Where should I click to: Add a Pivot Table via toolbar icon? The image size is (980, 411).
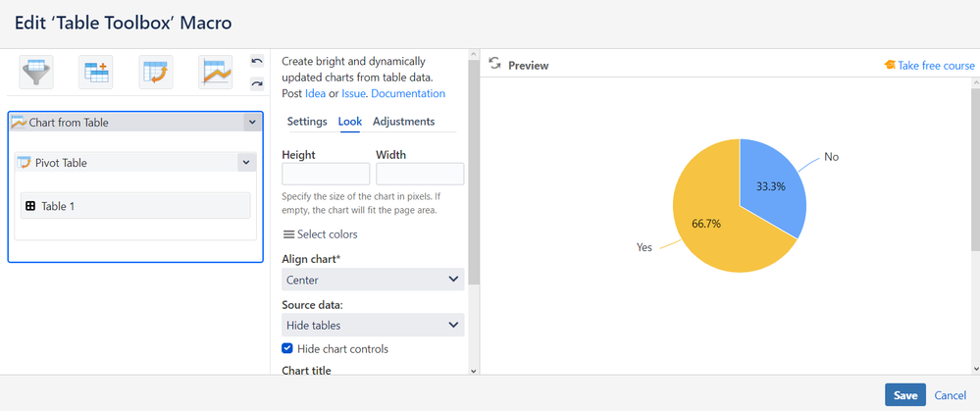pos(156,73)
